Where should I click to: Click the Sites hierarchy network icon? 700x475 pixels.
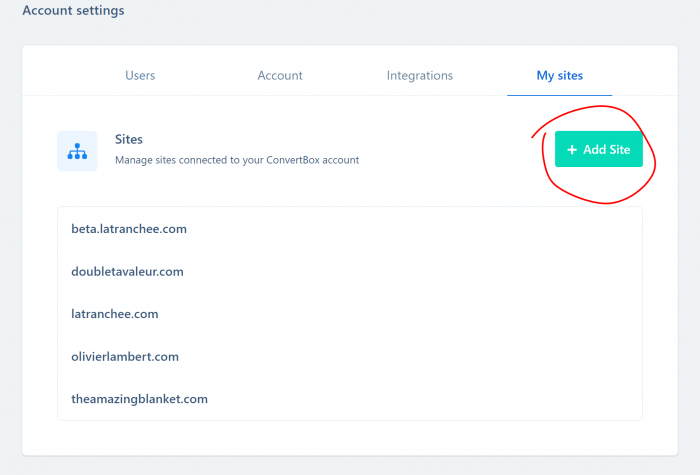(x=77, y=151)
